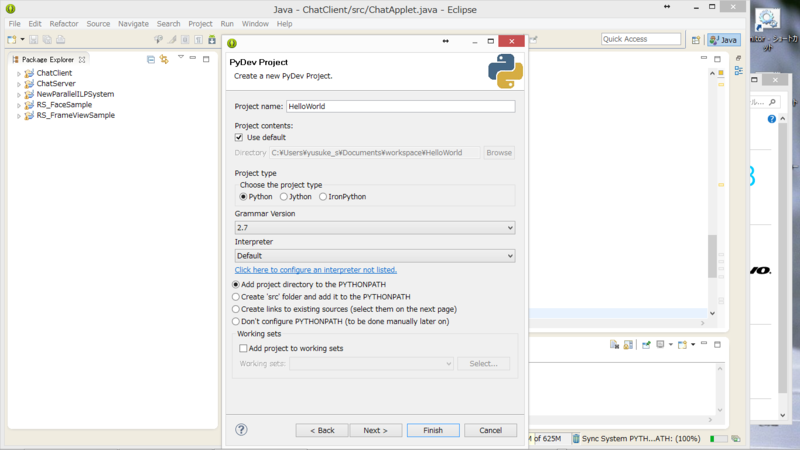This screenshot has height=450, width=800.
Task: Click the < Back button
Action: click(x=322, y=430)
